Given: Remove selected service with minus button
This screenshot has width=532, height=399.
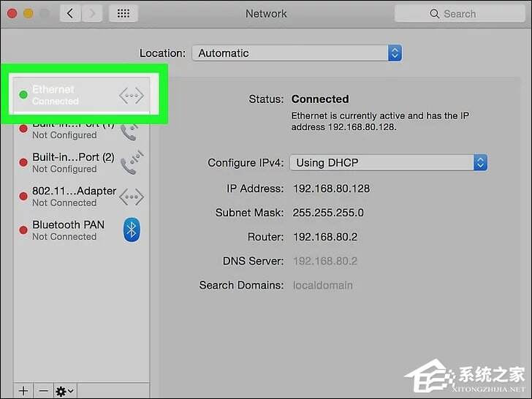Looking at the screenshot, I should click(43, 391).
